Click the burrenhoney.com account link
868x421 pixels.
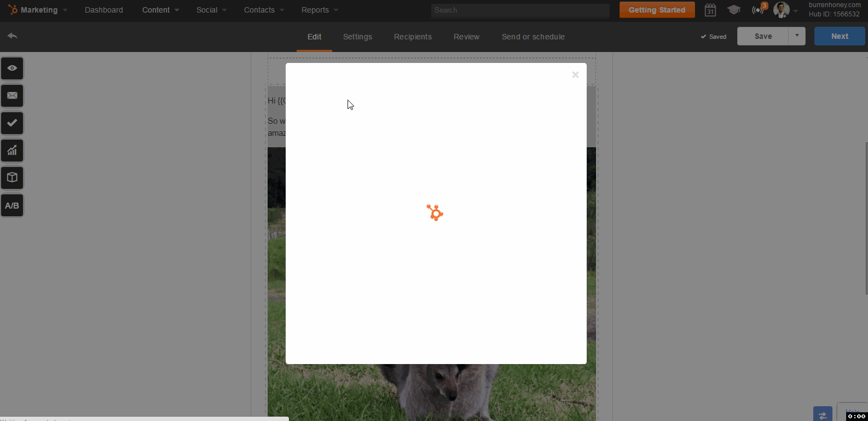(x=835, y=5)
